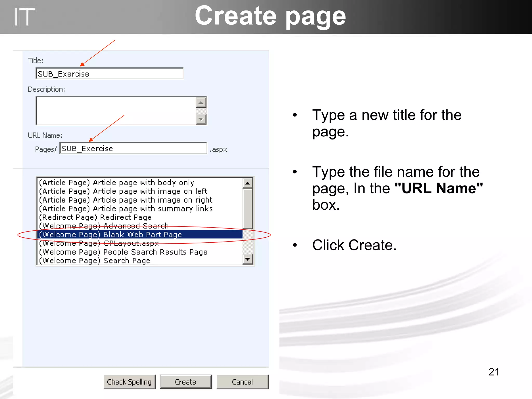Select Blank Web Part Page layout
Viewport: 532px width, 399px height.
click(x=140, y=234)
